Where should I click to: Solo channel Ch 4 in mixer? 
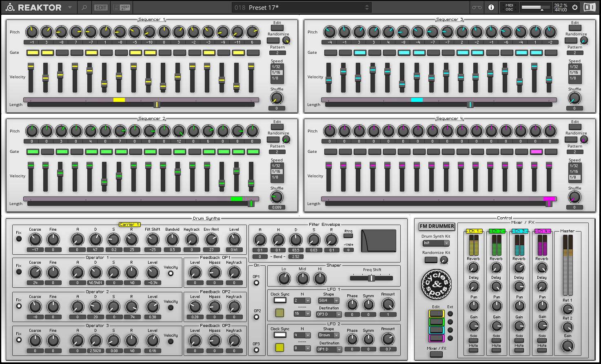[542, 341]
